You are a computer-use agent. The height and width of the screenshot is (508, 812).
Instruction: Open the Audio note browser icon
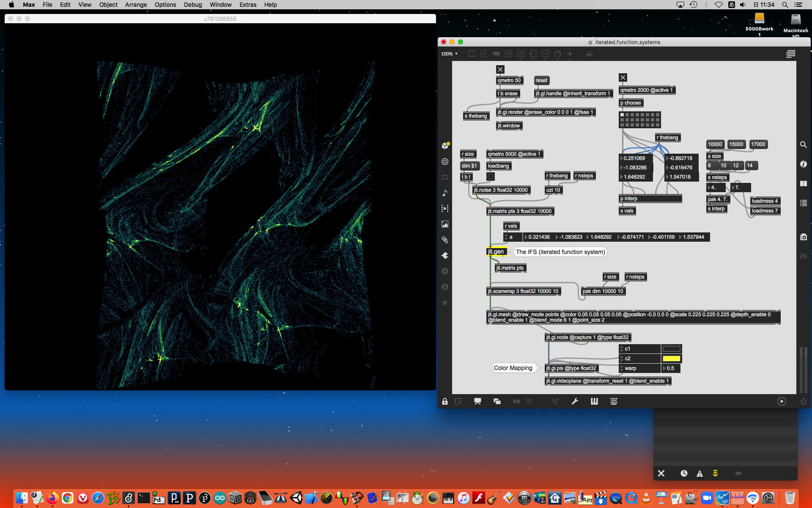point(445,193)
